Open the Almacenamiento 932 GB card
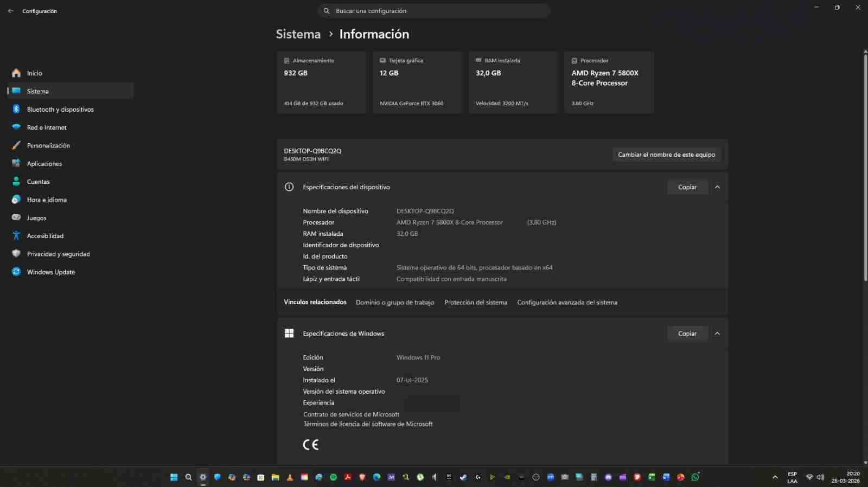868x487 pixels. pos(321,82)
